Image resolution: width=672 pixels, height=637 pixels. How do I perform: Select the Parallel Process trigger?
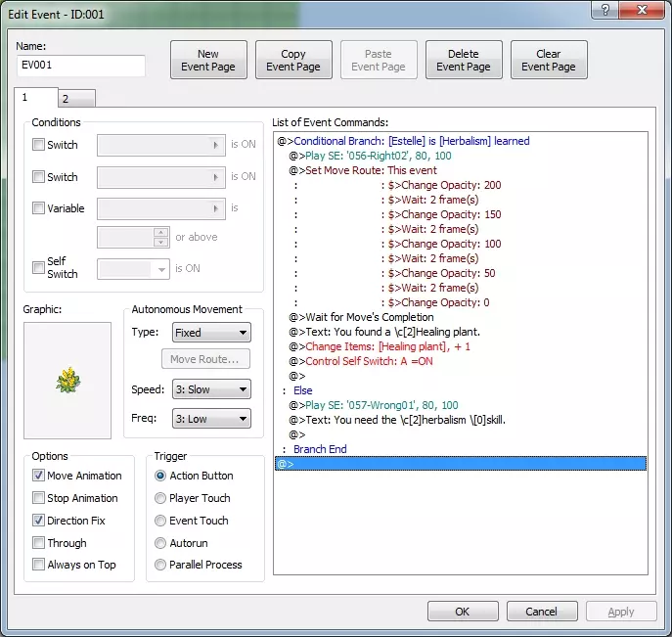(x=160, y=565)
